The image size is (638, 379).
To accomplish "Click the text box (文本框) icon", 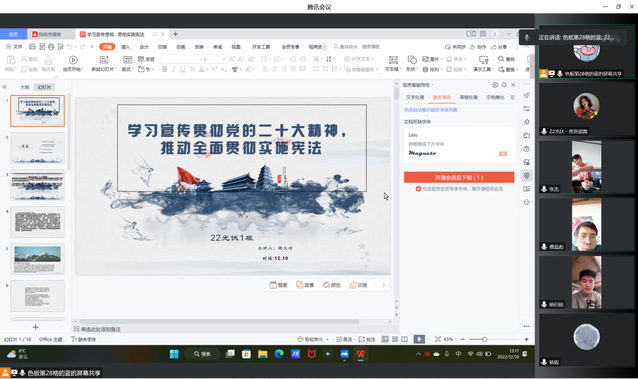I will click(x=393, y=60).
